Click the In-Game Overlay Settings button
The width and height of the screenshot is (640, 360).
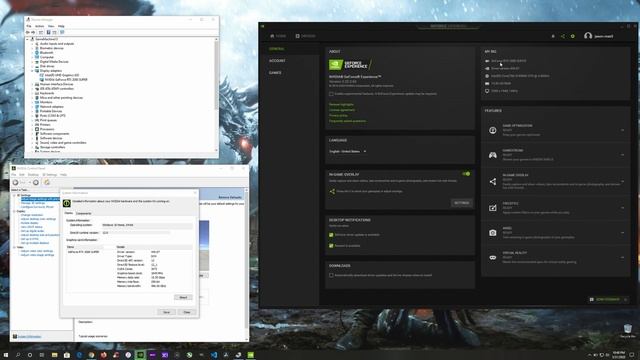click(462, 203)
